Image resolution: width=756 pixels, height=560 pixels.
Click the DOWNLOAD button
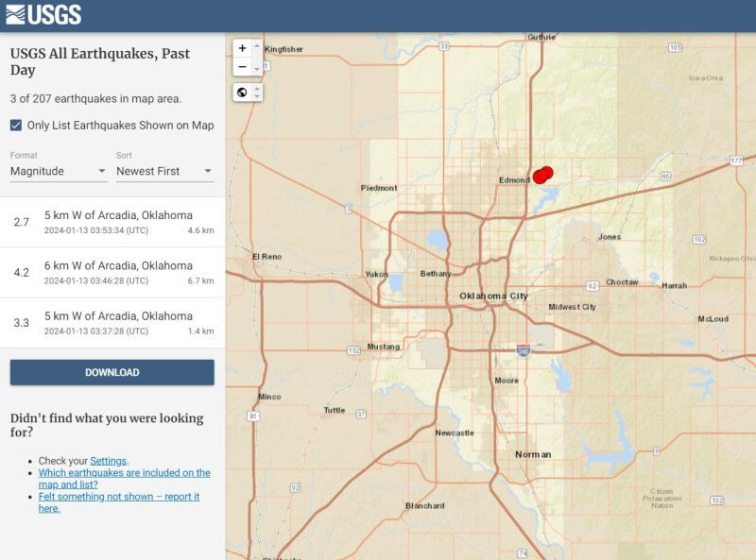(x=111, y=372)
